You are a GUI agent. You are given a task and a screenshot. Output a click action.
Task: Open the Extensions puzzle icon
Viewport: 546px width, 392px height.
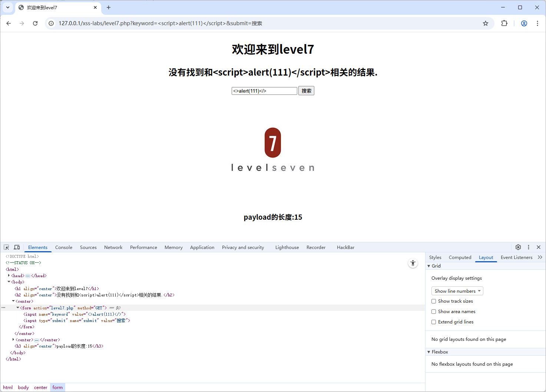[x=504, y=23]
